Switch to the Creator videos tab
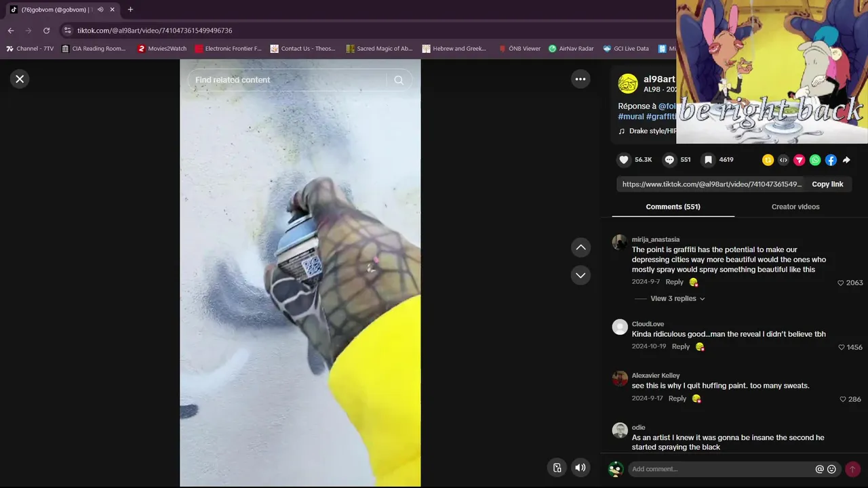The image size is (868, 488). [795, 207]
